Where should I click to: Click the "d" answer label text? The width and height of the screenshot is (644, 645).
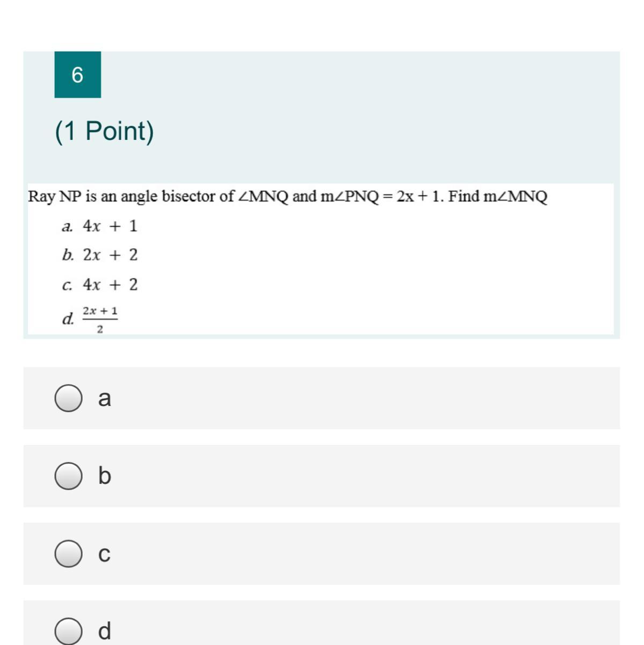(x=104, y=631)
